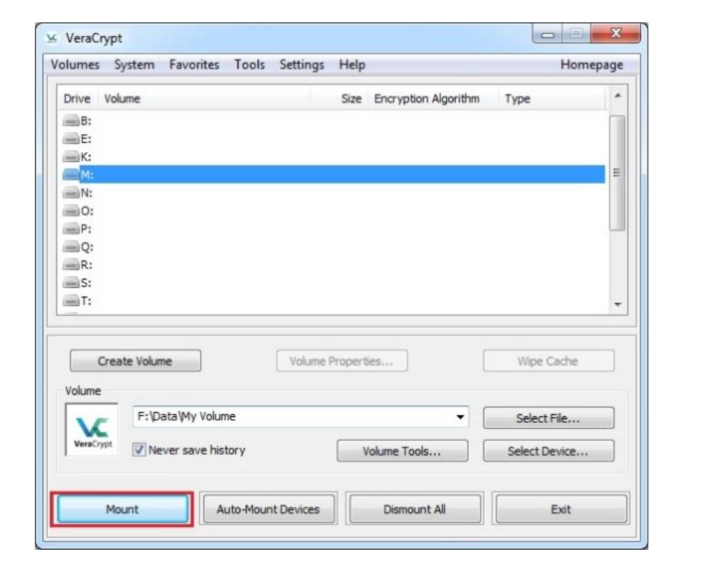Screen dimensions: 728x584
Task: Click the VeraCrypt title bar icon
Action: (52, 38)
